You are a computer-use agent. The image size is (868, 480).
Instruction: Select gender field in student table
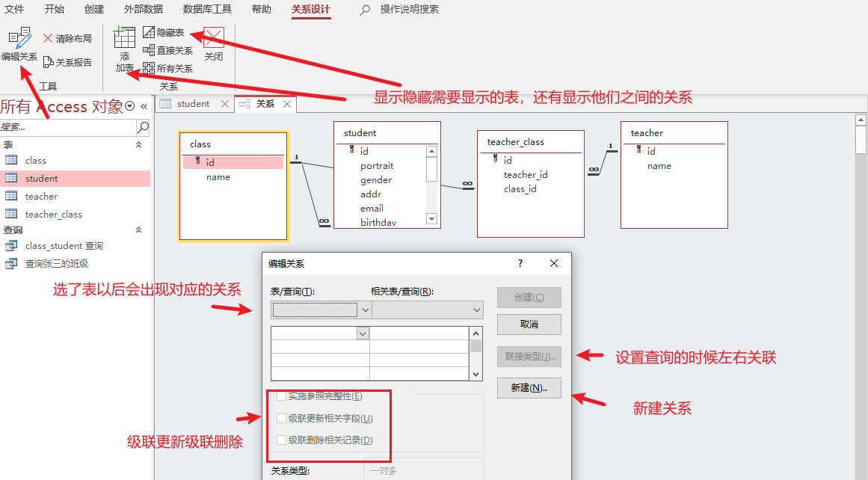(x=376, y=180)
